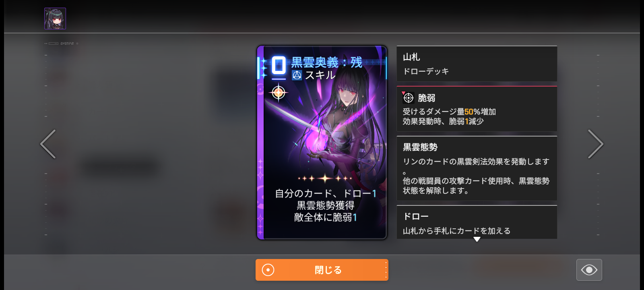Tap the circle icon inside the 閉じる button
Screen dimensions: 644x290
pyautogui.click(x=268, y=270)
